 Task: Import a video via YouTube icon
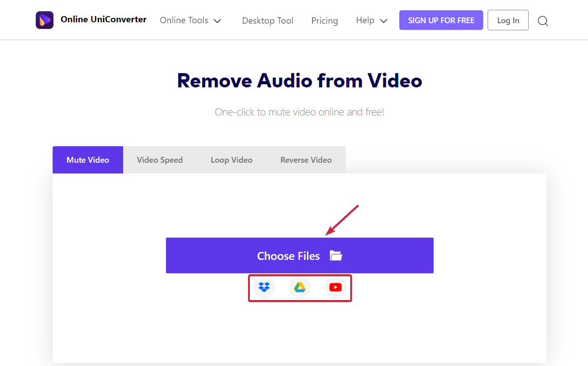click(x=335, y=288)
